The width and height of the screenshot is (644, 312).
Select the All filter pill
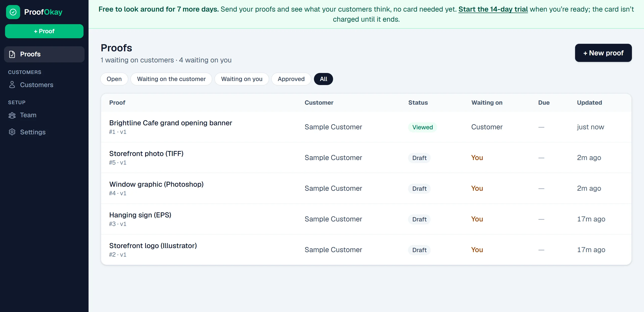click(324, 79)
